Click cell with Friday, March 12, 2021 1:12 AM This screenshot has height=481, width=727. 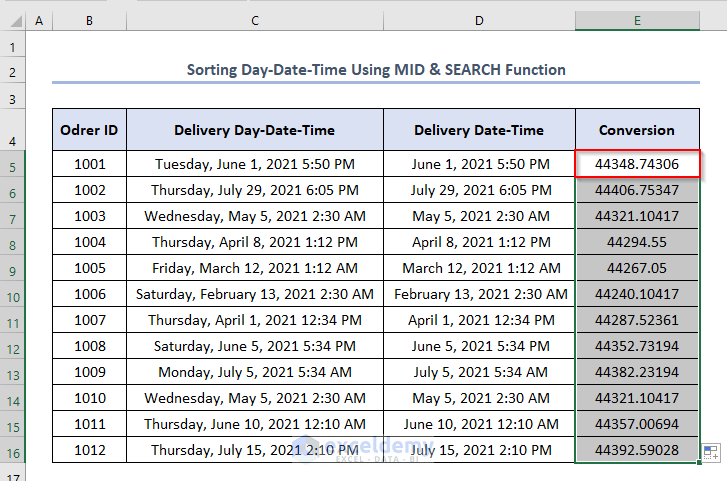(254, 268)
